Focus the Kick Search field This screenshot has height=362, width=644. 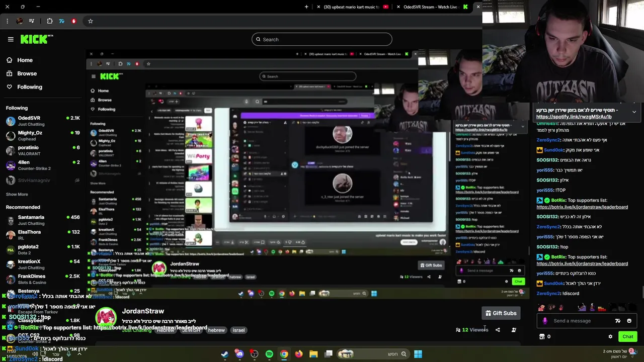(322, 39)
